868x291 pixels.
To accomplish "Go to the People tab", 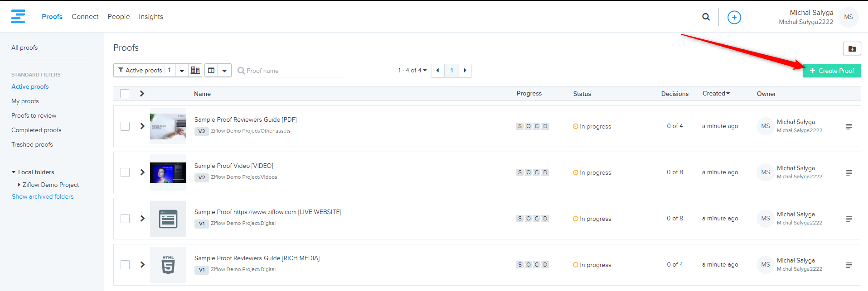I will point(118,17).
